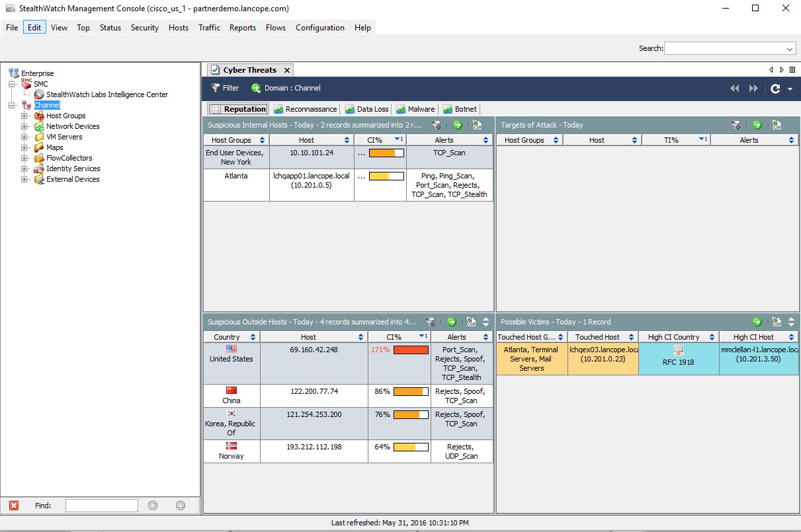The width and height of the screenshot is (801, 532).
Task: Click the Filter funnel icon
Action: 215,88
